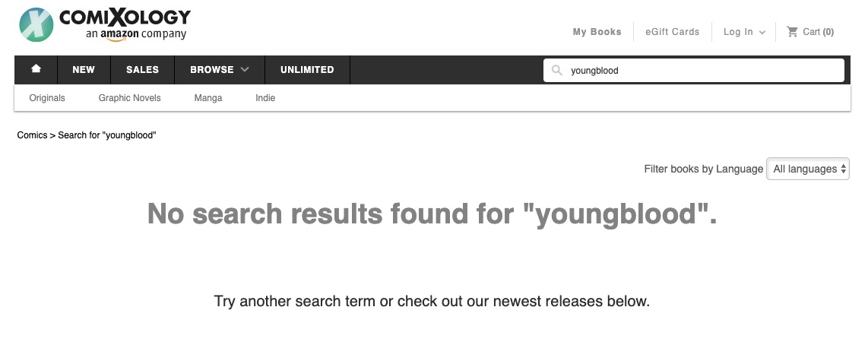Image resolution: width=868 pixels, height=345 pixels.
Task: Select the Indie section
Action: (265, 98)
